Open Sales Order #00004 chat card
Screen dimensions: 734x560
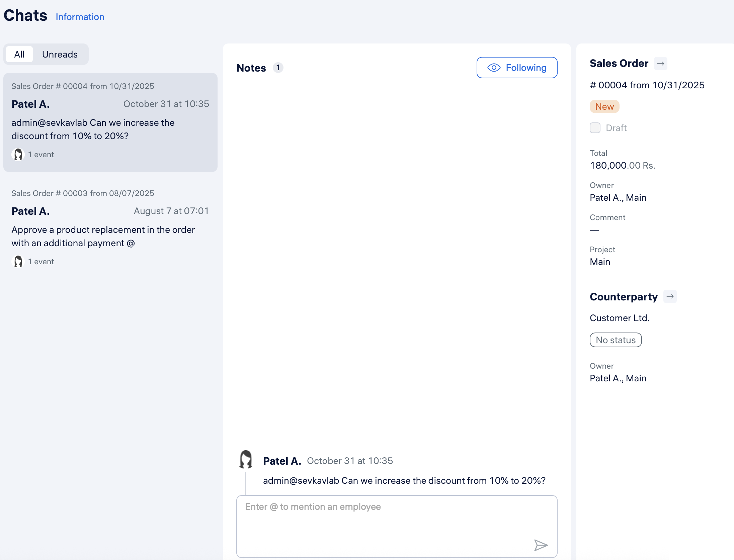point(110,122)
